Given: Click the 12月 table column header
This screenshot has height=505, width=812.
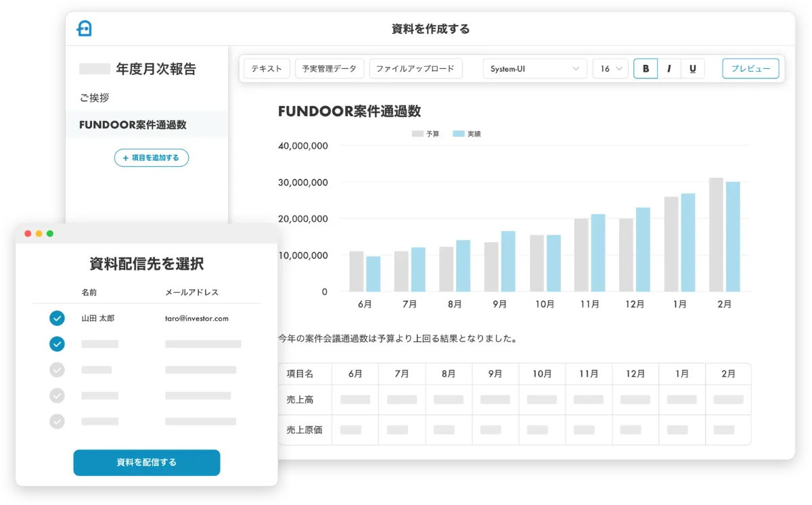Looking at the screenshot, I should 635,374.
